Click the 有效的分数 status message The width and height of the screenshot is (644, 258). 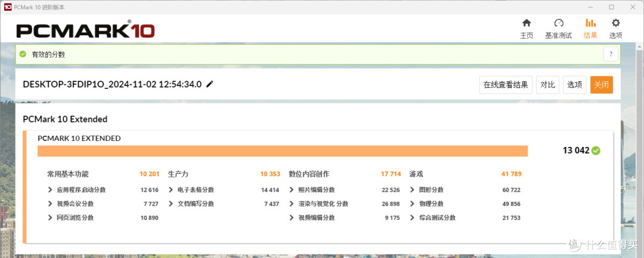point(49,54)
